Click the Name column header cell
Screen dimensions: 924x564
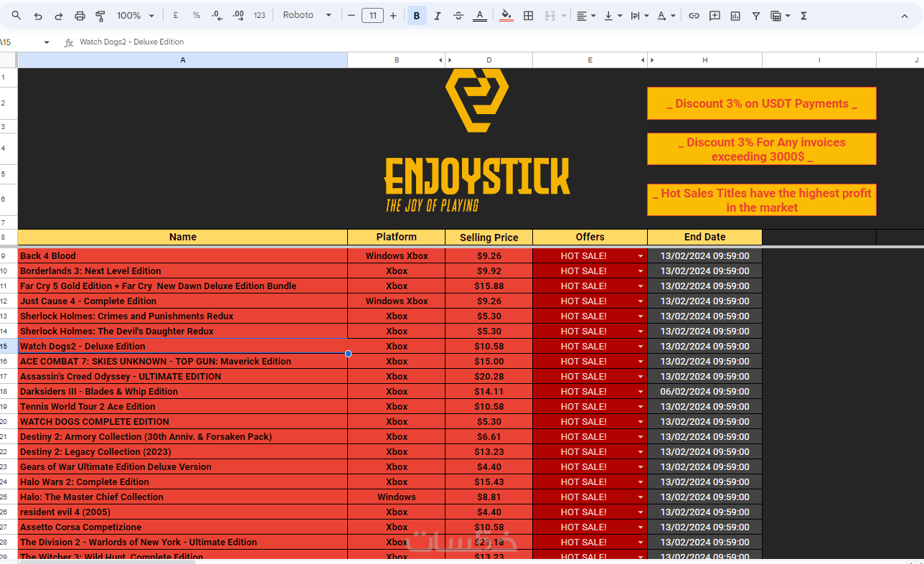point(183,238)
